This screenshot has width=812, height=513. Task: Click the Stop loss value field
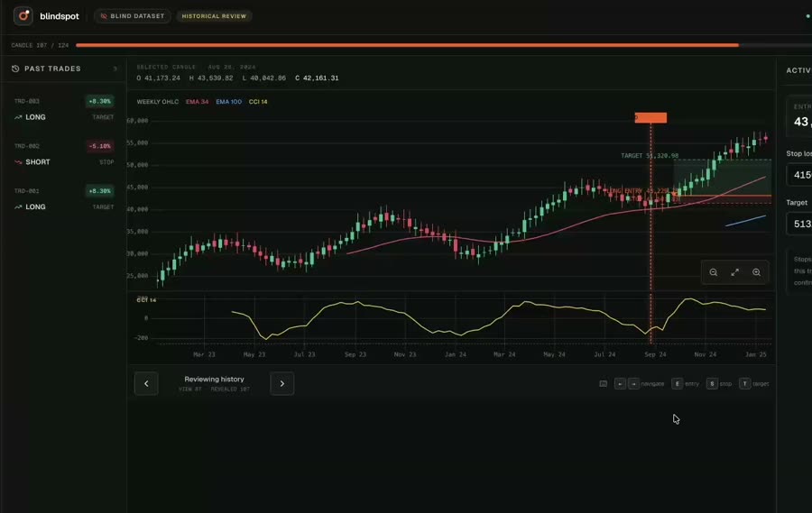click(x=799, y=175)
